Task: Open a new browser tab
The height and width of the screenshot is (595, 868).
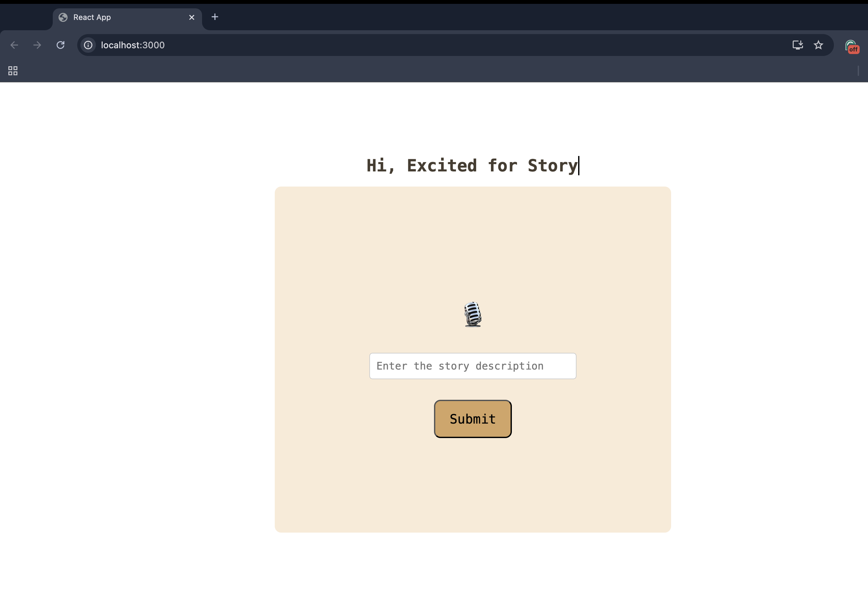Action: pyautogui.click(x=215, y=17)
